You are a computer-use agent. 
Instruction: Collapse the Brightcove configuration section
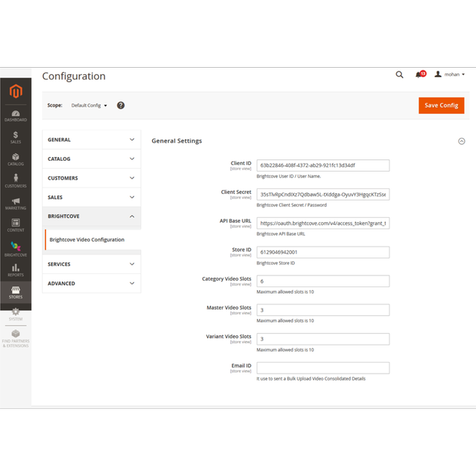click(92, 216)
